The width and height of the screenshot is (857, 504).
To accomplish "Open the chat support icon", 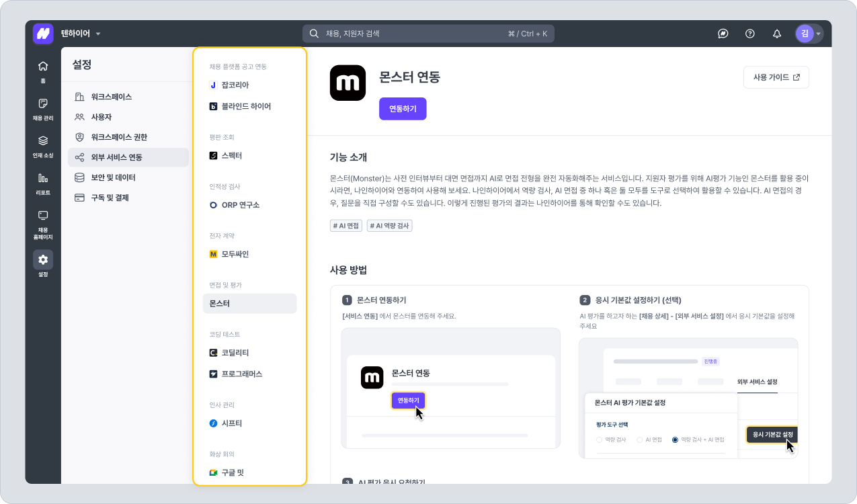I will (x=723, y=34).
